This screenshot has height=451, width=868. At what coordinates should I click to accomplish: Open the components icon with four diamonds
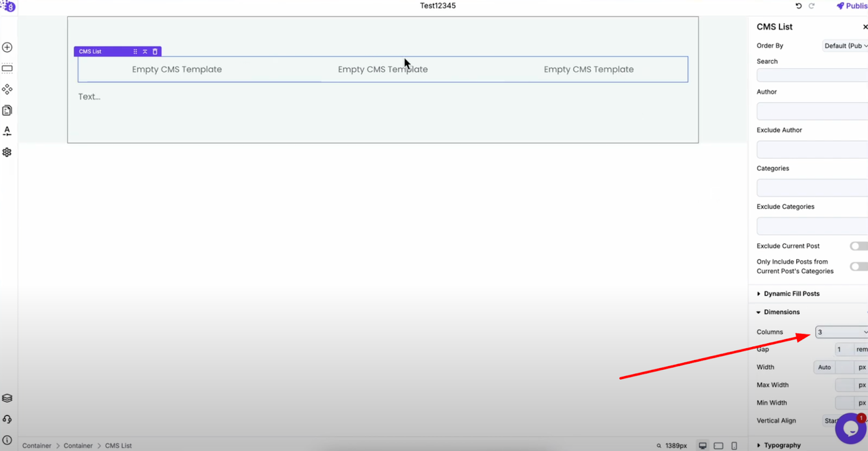coord(7,89)
